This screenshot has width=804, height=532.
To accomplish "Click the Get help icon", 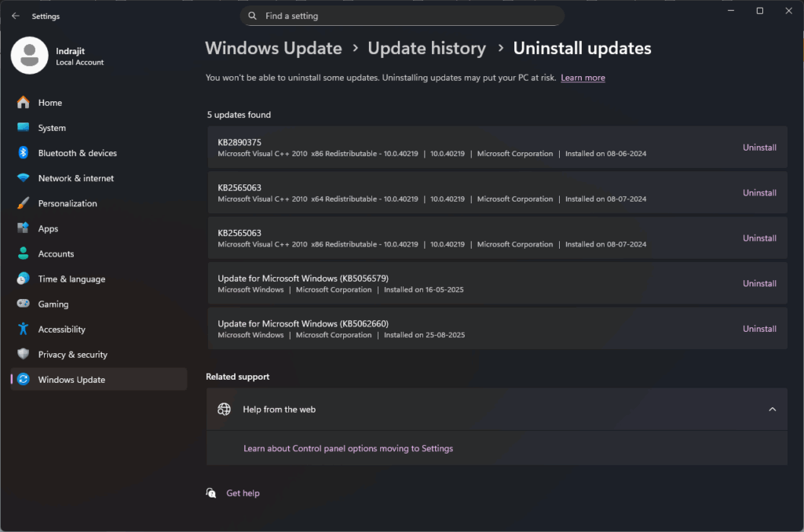I will tap(211, 492).
